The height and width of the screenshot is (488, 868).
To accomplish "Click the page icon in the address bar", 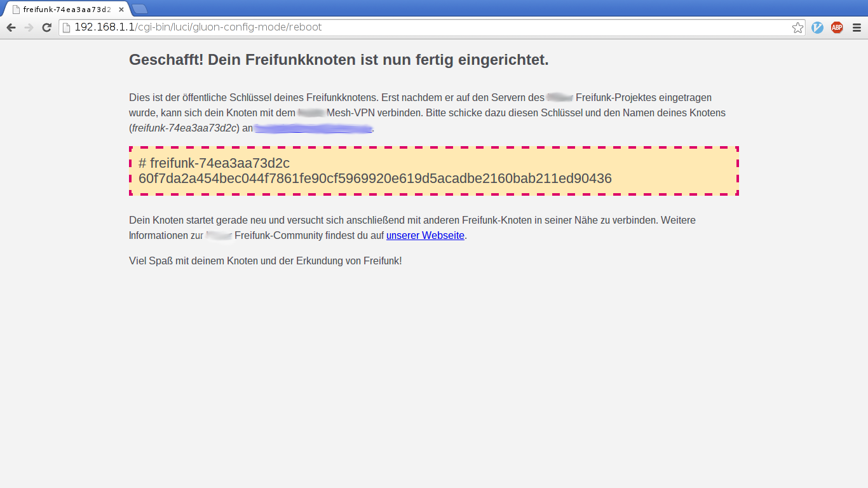I will tap(66, 27).
